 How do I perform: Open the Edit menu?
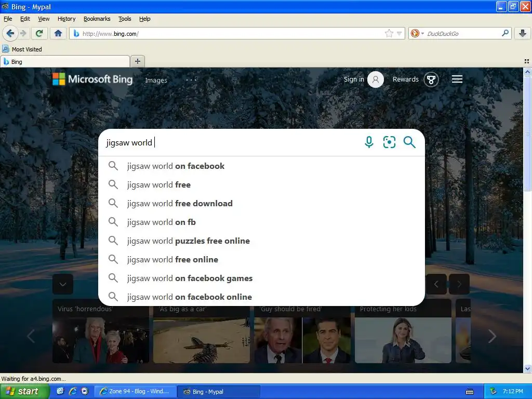tap(25, 19)
